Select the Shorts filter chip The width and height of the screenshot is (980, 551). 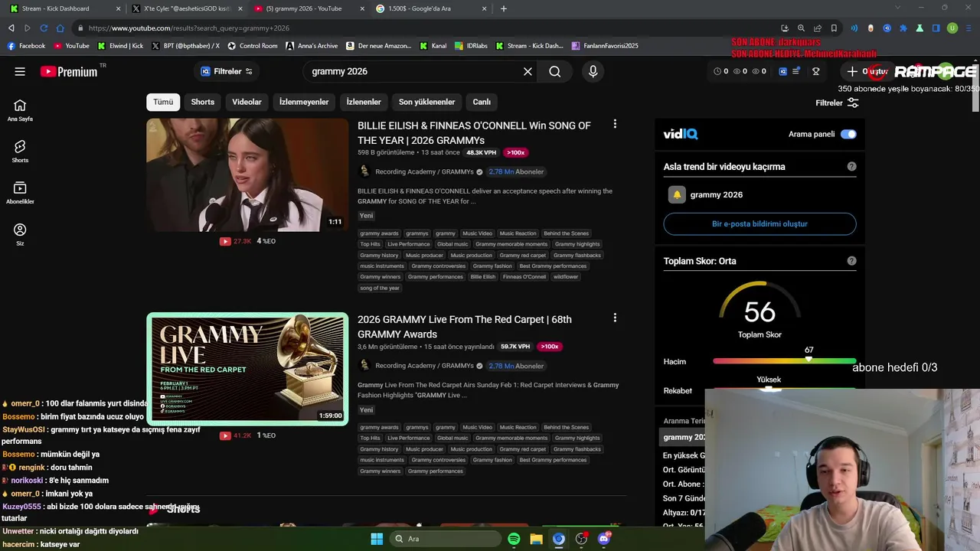tap(203, 102)
